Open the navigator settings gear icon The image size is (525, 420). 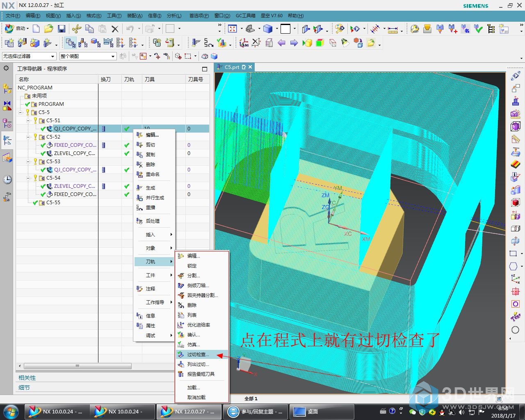6,68
